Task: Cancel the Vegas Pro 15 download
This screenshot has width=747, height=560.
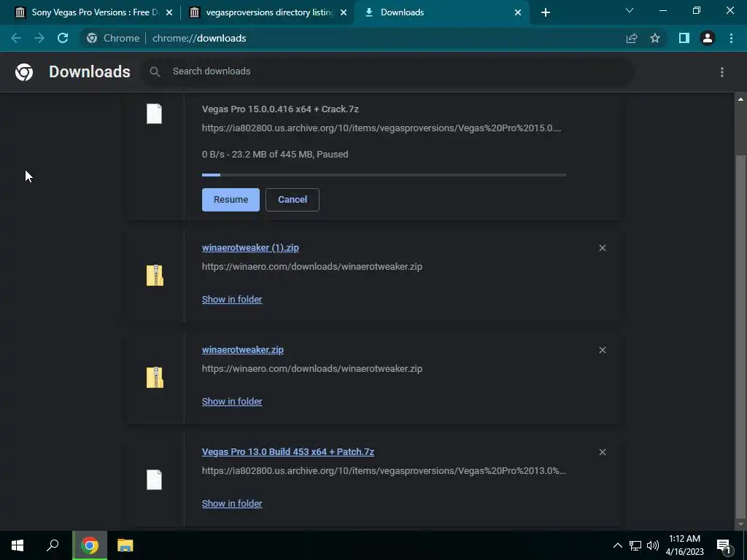Action: click(293, 200)
